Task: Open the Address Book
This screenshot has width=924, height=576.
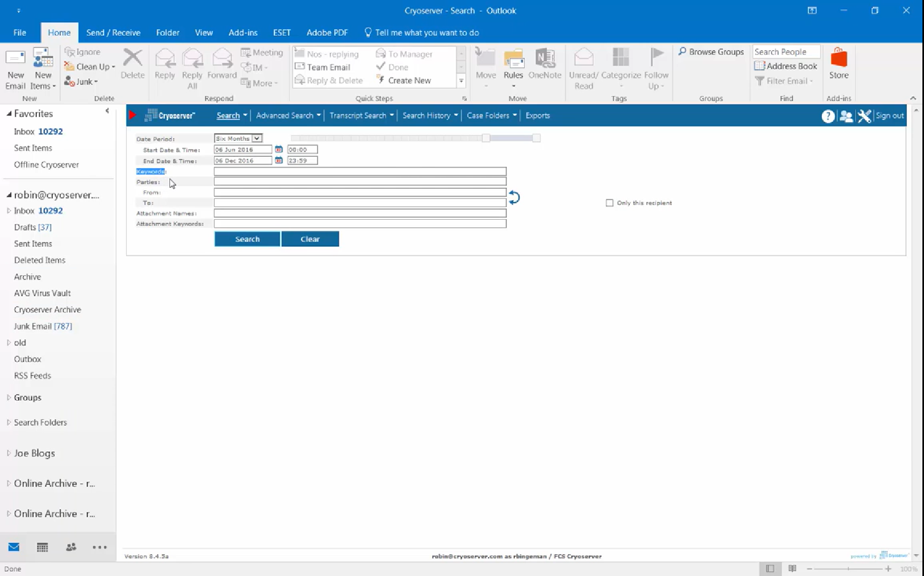Action: 786,66
